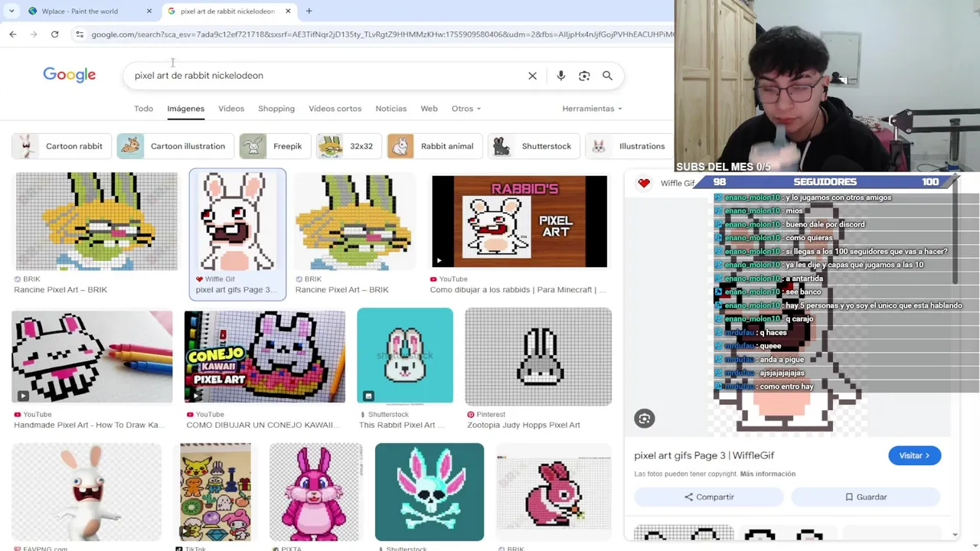Open the Shopping results tab
980x551 pixels.
click(276, 109)
